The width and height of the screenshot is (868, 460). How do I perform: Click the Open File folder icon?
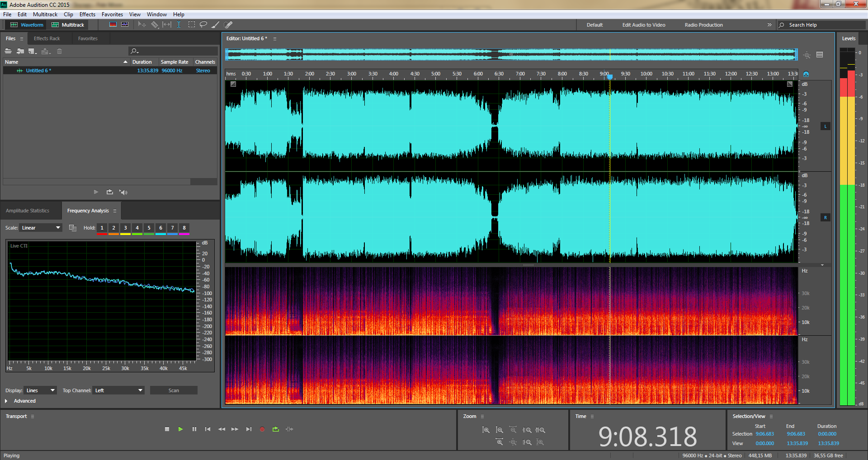(8, 51)
